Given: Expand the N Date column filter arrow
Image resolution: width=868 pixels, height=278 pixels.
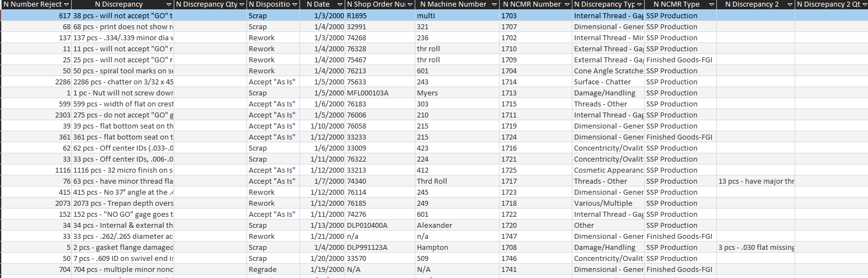Looking at the screenshot, I should (x=340, y=4).
